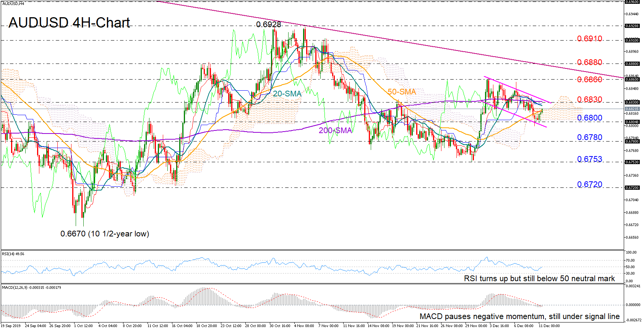The width and height of the screenshot is (644, 329).
Task: Click the 20-SMA line label
Action: 287,94
